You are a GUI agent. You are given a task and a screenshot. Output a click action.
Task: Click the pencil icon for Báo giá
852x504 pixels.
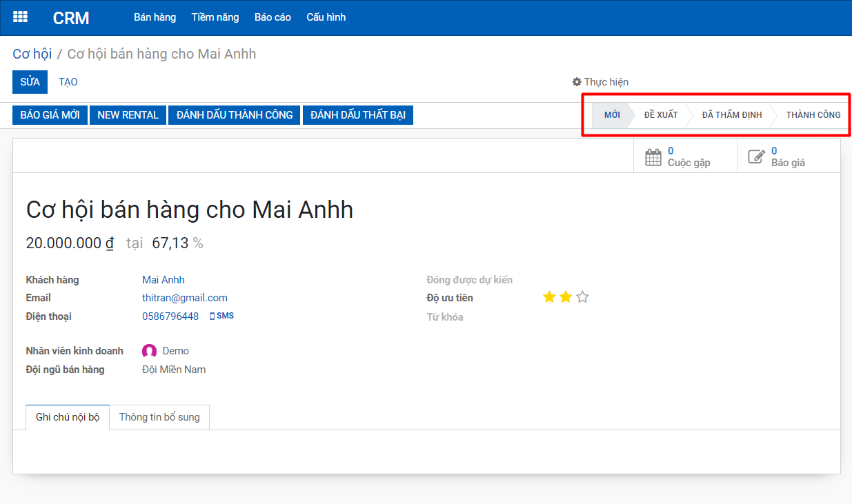click(756, 157)
